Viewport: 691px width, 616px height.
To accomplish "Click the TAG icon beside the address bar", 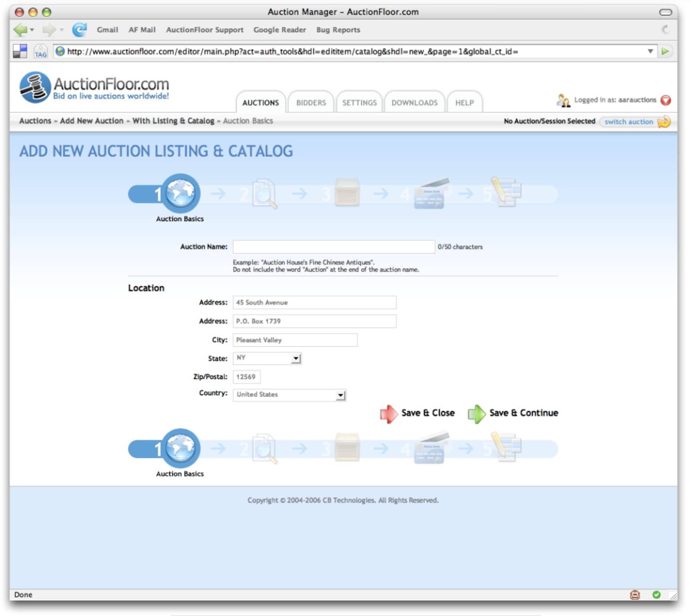I will [40, 51].
